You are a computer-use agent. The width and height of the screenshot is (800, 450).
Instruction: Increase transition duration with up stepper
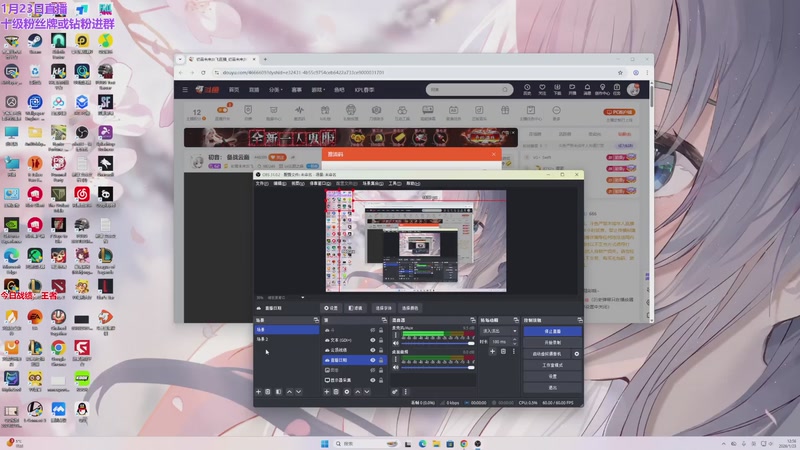tap(514, 340)
